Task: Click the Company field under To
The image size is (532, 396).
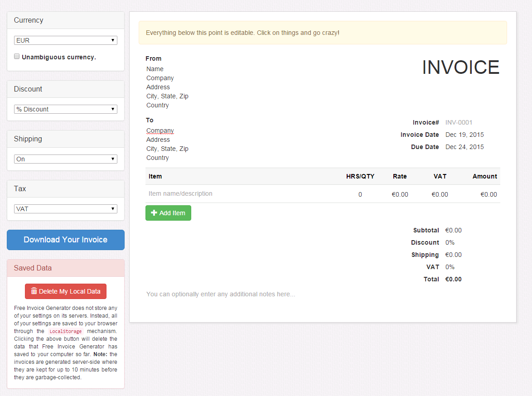Action: [160, 130]
